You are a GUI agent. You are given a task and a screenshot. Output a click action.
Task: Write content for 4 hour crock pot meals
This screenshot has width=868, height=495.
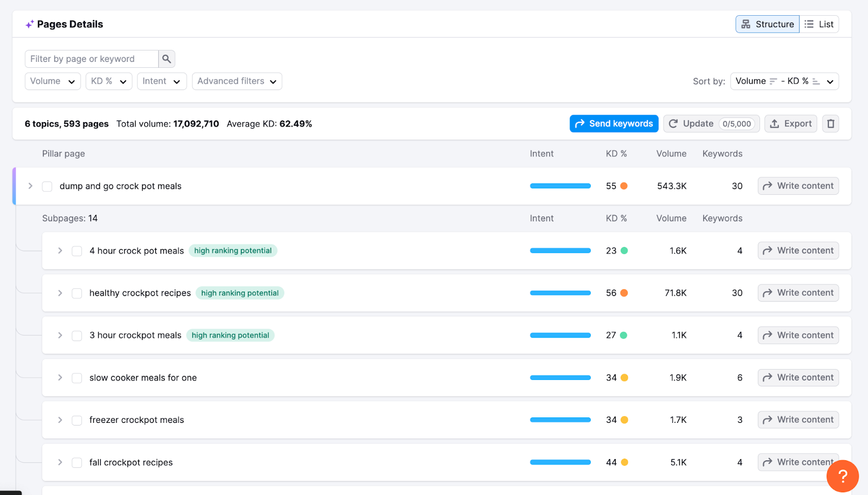pyautogui.click(x=799, y=251)
